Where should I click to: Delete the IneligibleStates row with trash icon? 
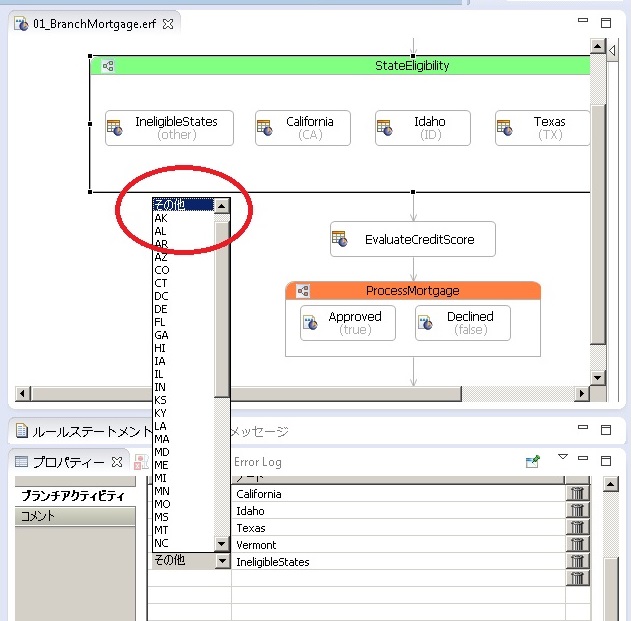point(577,561)
